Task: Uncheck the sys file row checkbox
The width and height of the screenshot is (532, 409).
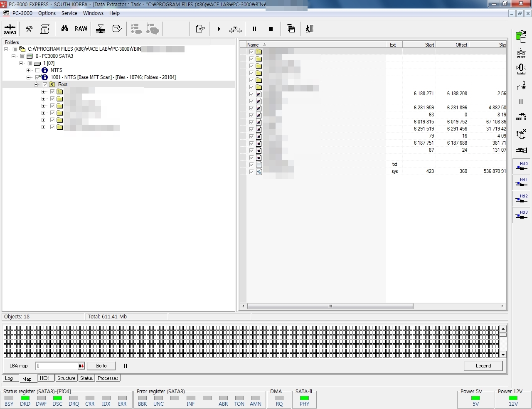Action: [251, 172]
